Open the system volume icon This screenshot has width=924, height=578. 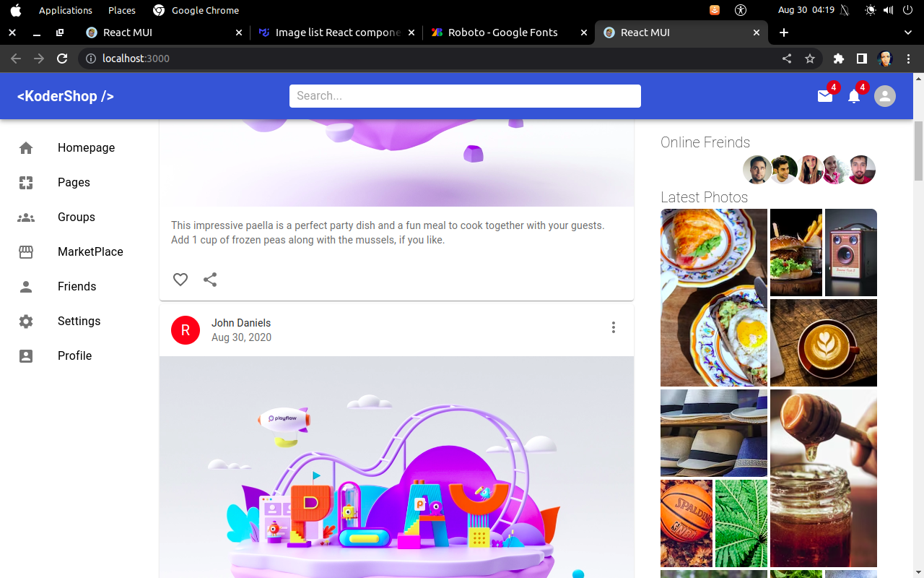click(889, 10)
